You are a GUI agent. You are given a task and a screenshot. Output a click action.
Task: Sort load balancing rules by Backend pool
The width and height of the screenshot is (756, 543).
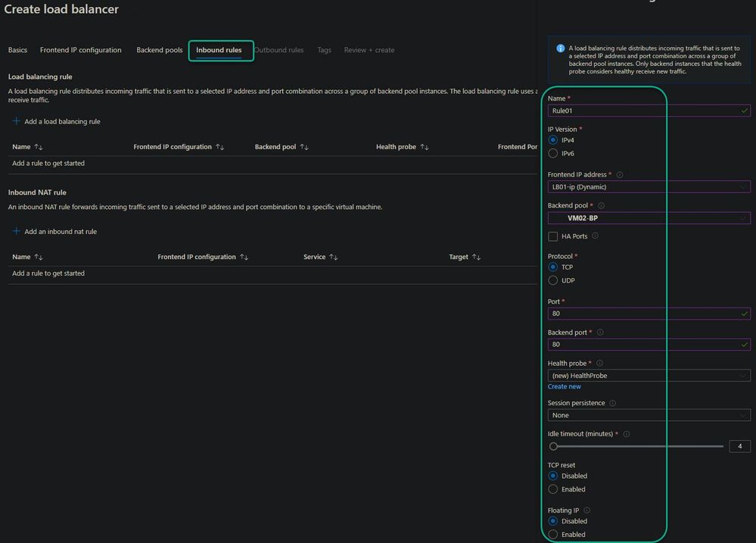pyautogui.click(x=303, y=147)
